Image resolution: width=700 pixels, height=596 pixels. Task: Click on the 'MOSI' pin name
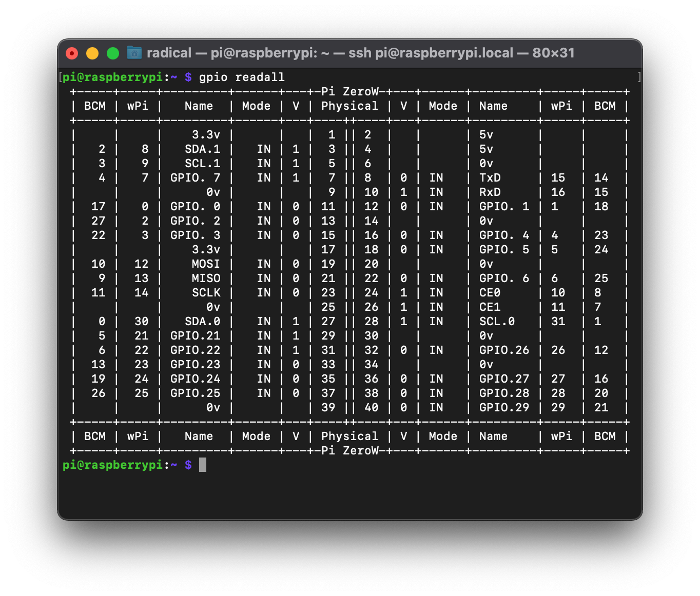pos(206,264)
